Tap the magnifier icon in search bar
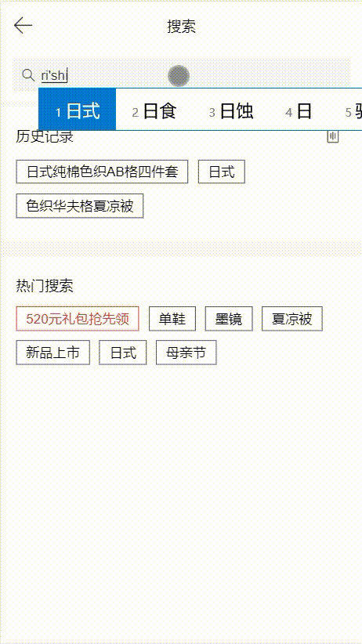 point(28,75)
